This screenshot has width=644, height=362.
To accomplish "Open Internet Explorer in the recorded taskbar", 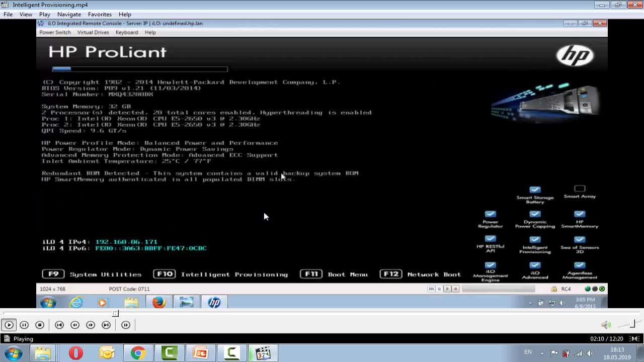I will [76, 302].
